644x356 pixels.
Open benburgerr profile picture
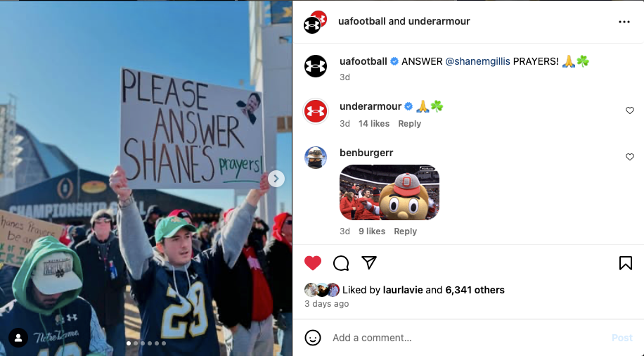tap(316, 158)
